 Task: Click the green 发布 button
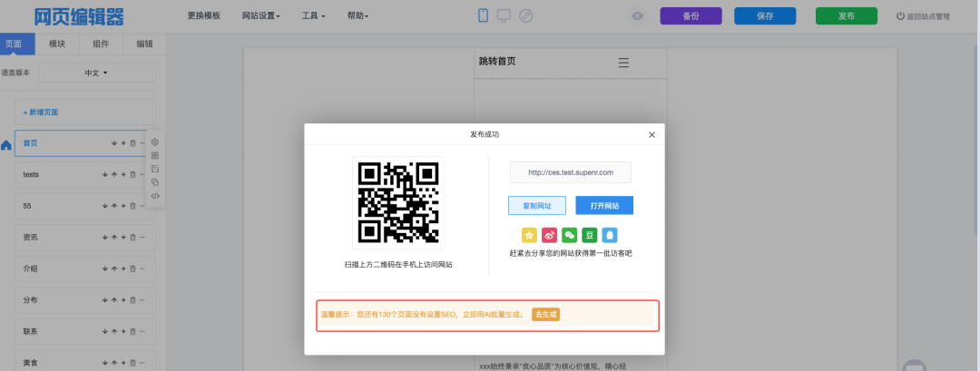[847, 16]
